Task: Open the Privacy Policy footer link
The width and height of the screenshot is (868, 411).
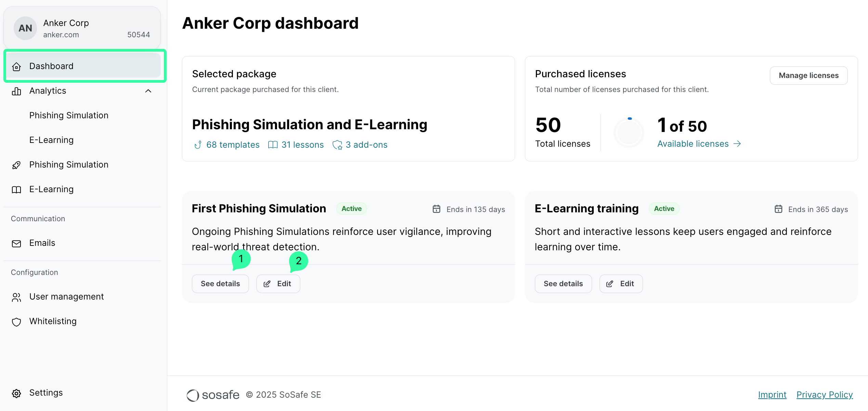Action: pos(824,395)
